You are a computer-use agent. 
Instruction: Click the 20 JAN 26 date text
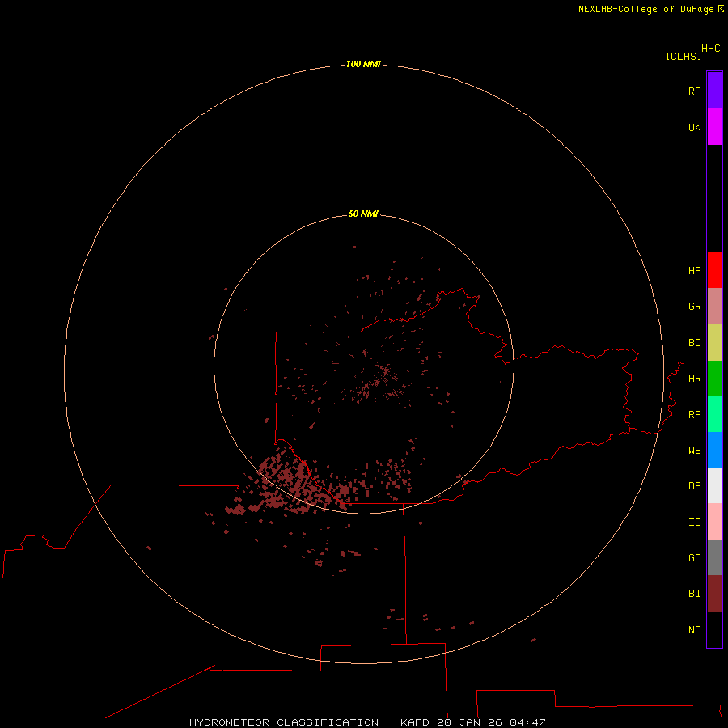469,722
